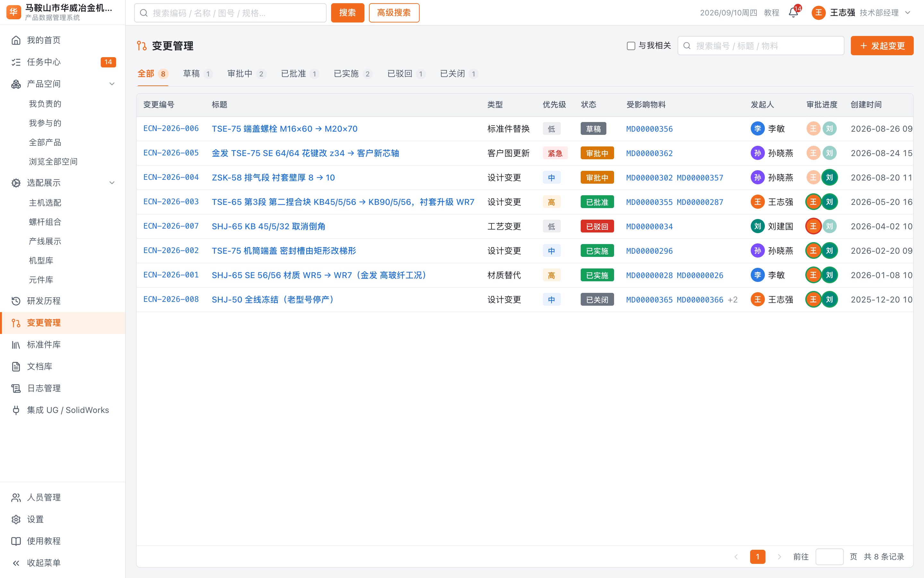Go to next page arrow

coord(779,556)
